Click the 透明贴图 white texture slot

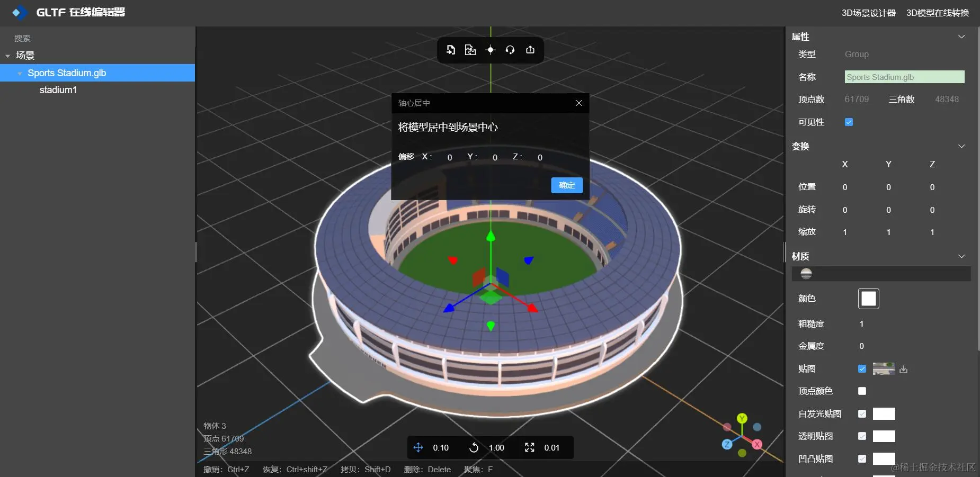(x=884, y=436)
